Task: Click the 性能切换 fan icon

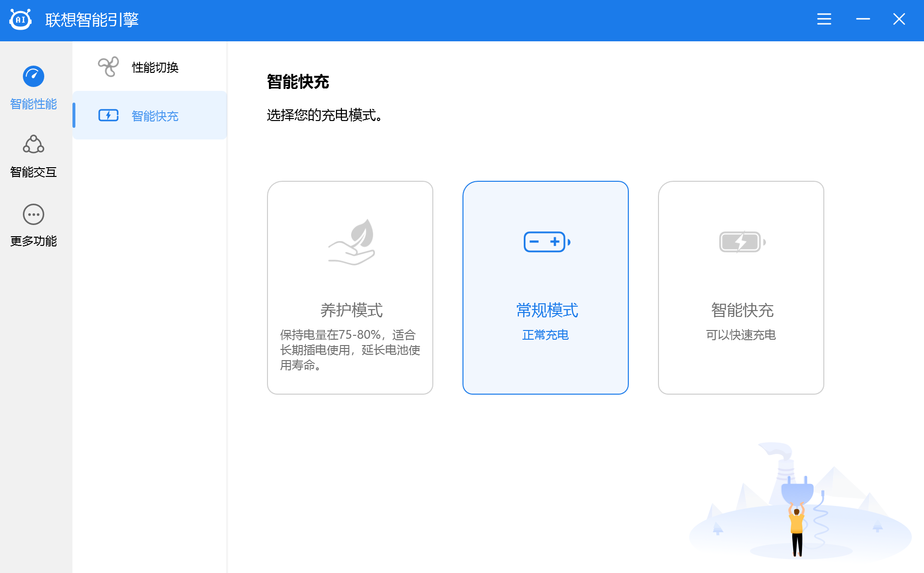Action: click(x=108, y=67)
